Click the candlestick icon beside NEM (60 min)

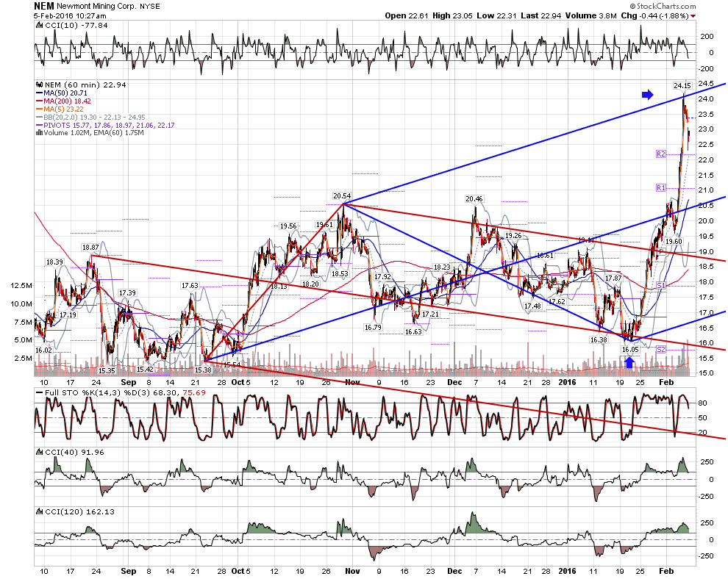[40, 85]
